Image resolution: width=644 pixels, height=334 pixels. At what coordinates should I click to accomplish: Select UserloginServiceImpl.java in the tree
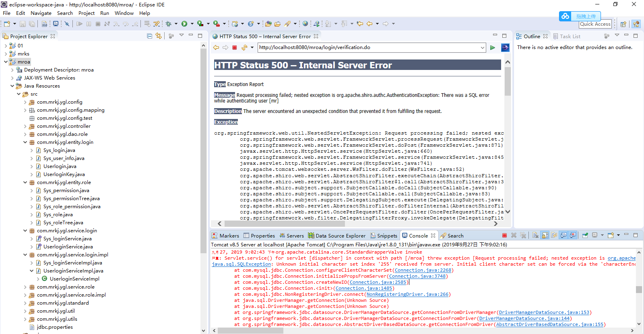coord(73,271)
